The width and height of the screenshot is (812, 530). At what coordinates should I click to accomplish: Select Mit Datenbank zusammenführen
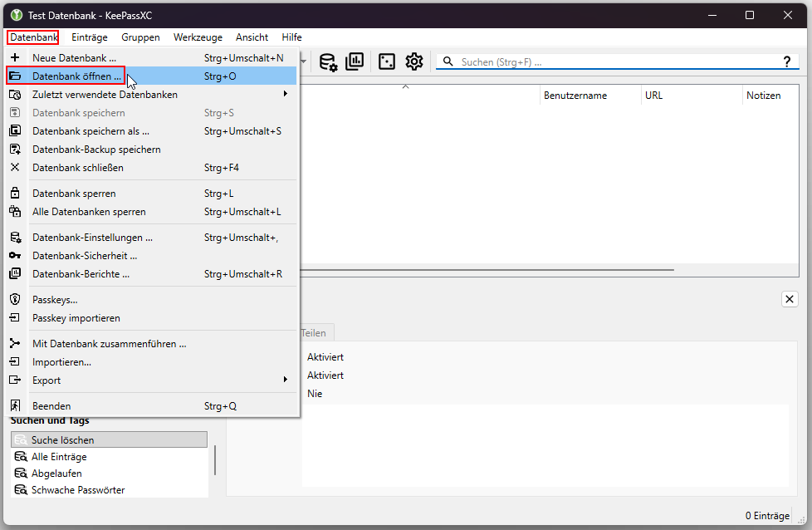click(152, 343)
